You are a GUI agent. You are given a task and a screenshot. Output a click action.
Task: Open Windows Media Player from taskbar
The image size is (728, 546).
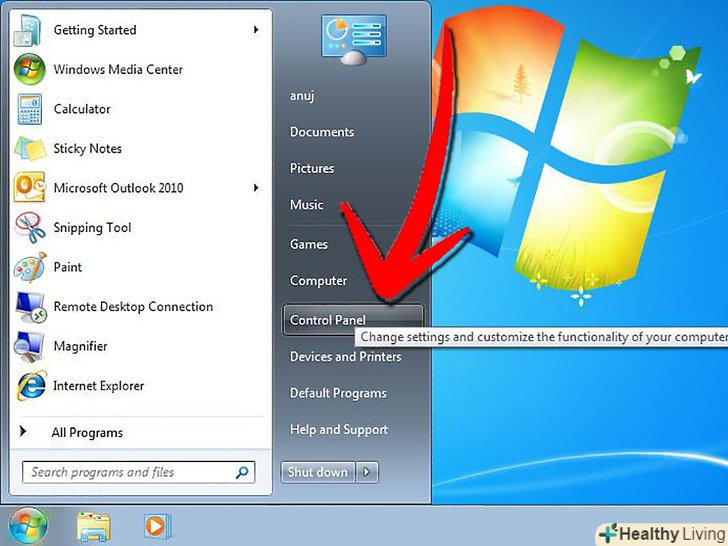coord(156,526)
